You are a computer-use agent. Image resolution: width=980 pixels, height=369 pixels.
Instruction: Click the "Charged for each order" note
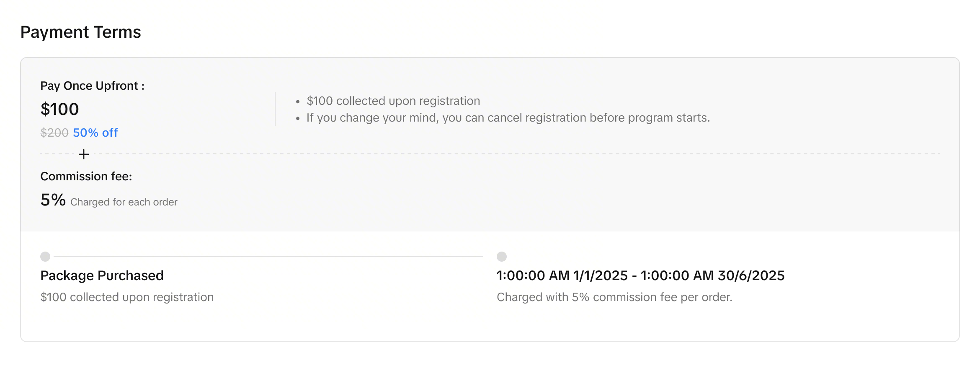pyautogui.click(x=124, y=202)
